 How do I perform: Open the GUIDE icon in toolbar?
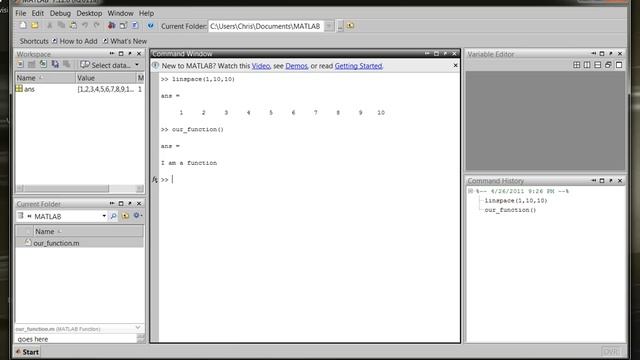coord(123,26)
